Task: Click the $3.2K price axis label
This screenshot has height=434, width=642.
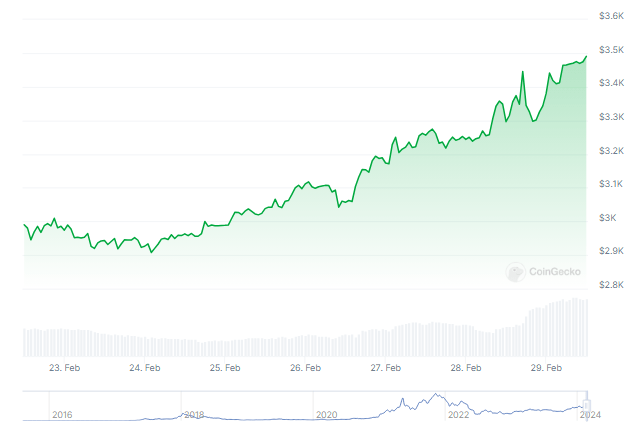Action: 612,151
